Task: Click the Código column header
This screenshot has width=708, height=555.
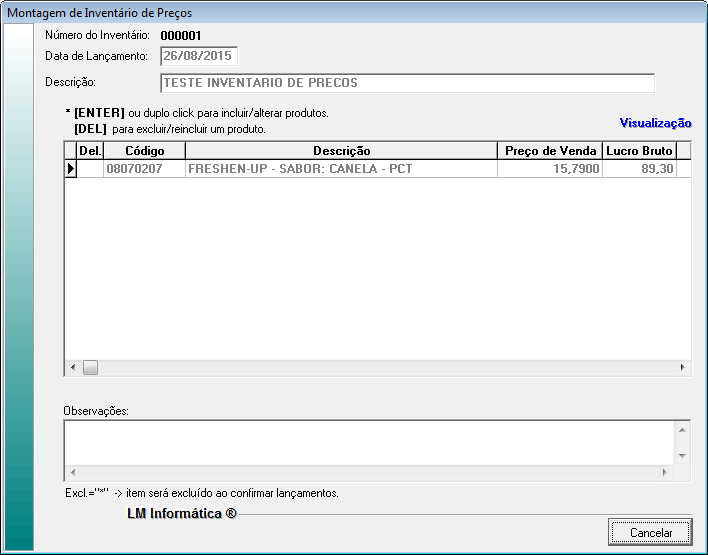Action: (x=144, y=151)
